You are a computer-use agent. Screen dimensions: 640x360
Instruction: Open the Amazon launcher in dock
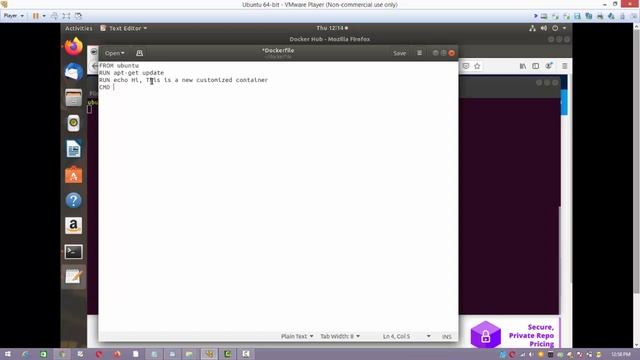(x=73, y=225)
